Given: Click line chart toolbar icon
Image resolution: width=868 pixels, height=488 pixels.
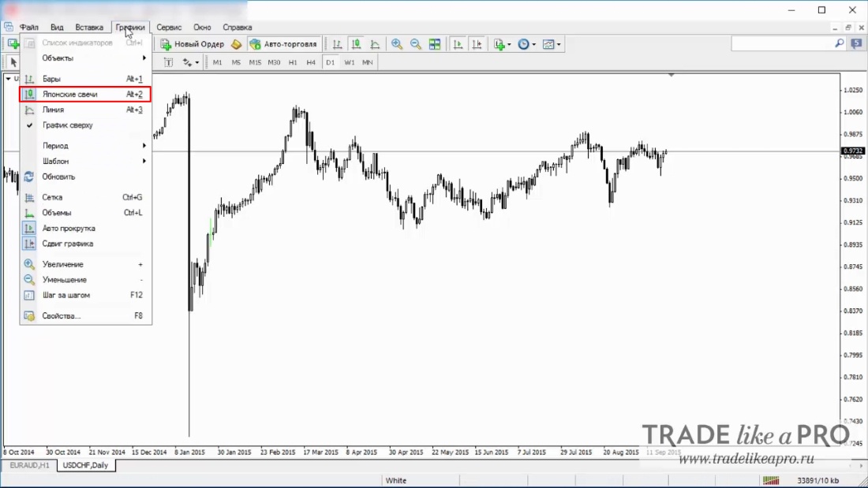Looking at the screenshot, I should [375, 44].
